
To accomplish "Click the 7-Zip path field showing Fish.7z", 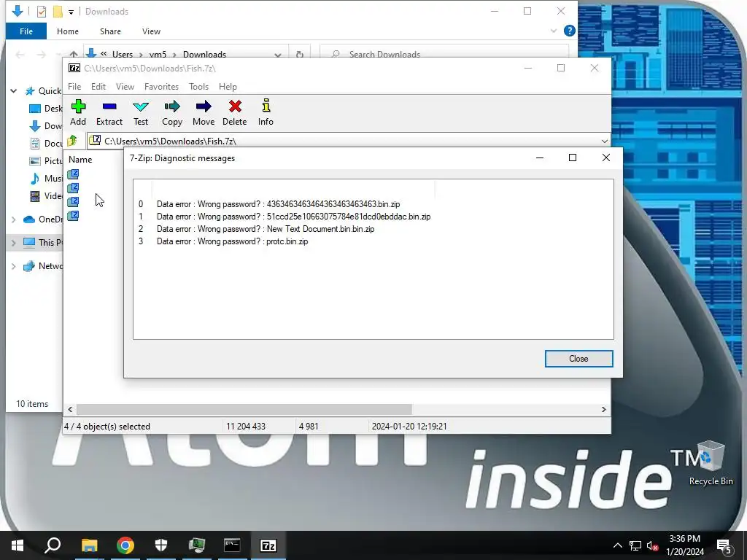I will point(348,141).
